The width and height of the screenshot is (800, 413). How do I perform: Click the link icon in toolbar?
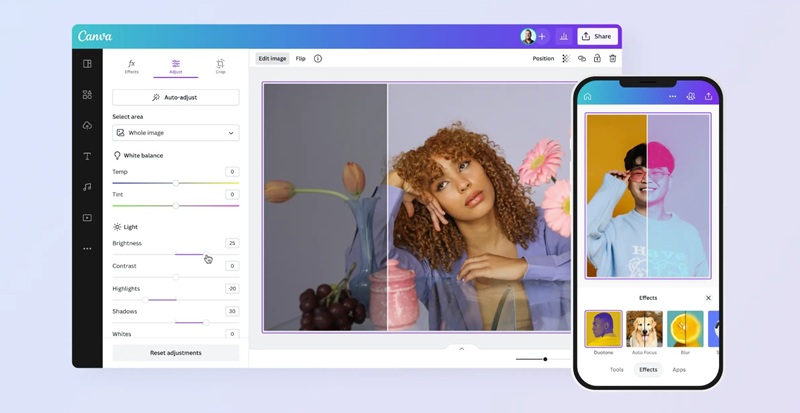(582, 59)
